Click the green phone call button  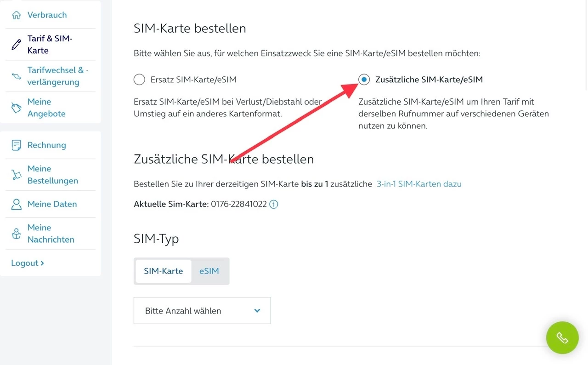[x=562, y=338]
